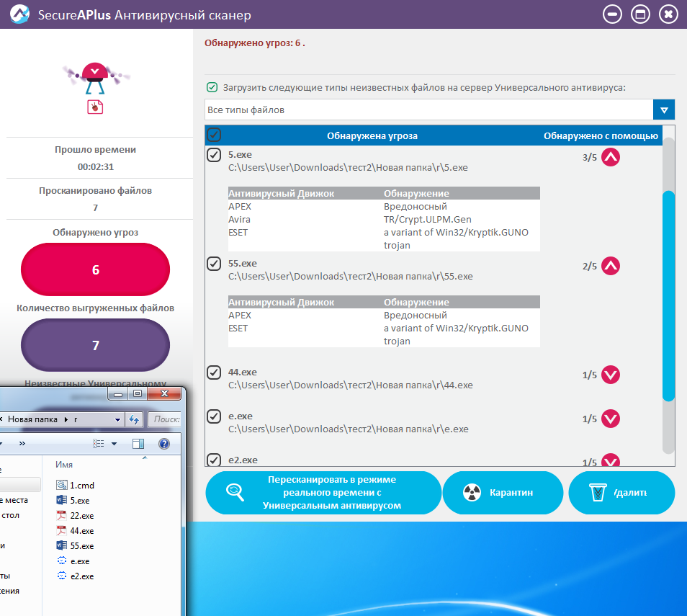Maximize the SecureAPlus scanner window
This screenshot has height=616, width=687.
(640, 14)
